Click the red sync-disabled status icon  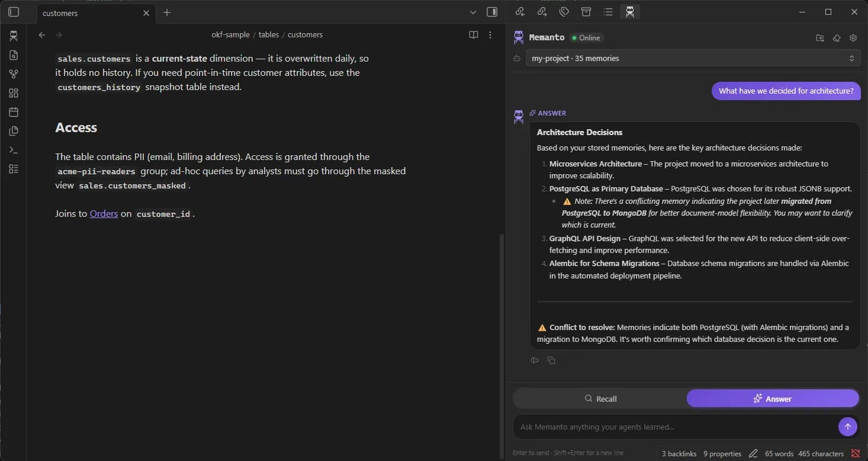click(x=855, y=454)
